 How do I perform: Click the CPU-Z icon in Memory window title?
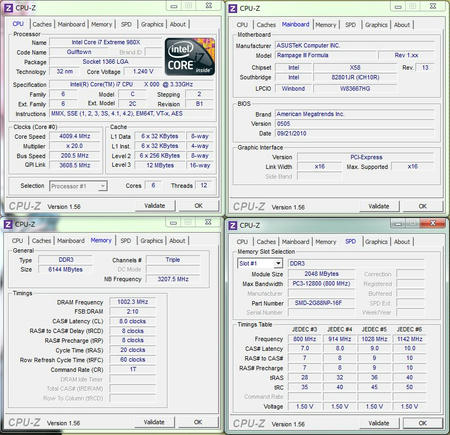[x=8, y=224]
